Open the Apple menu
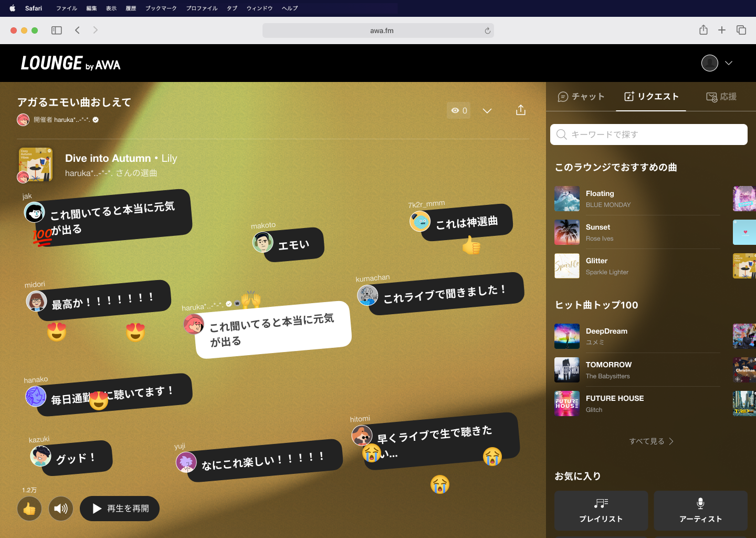The height and width of the screenshot is (538, 756). coord(13,8)
